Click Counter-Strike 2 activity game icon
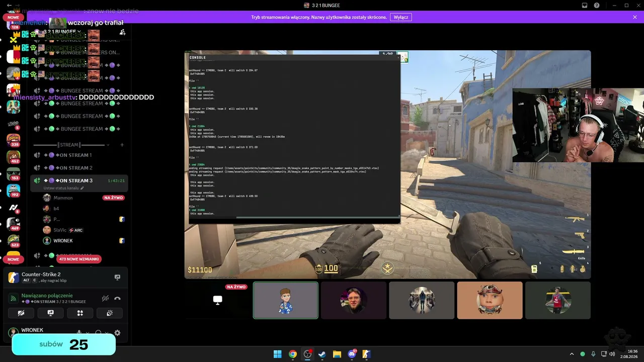This screenshot has height=362, width=644. [x=14, y=278]
